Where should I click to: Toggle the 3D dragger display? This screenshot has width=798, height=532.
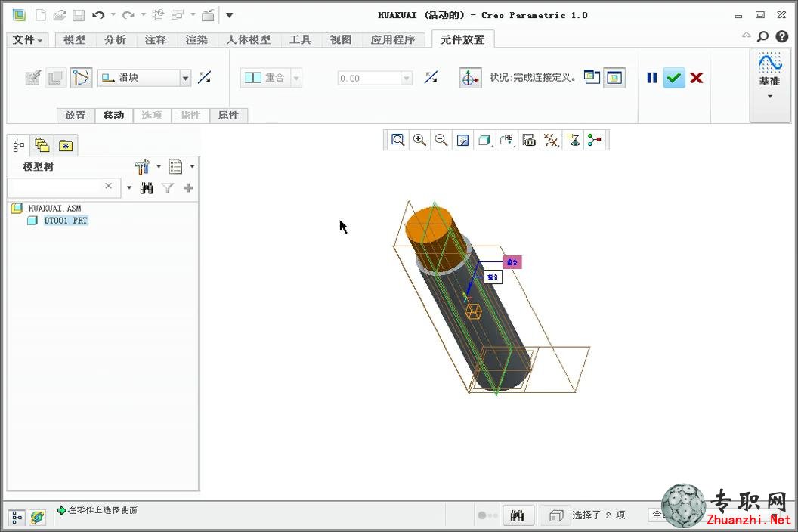tap(470, 78)
